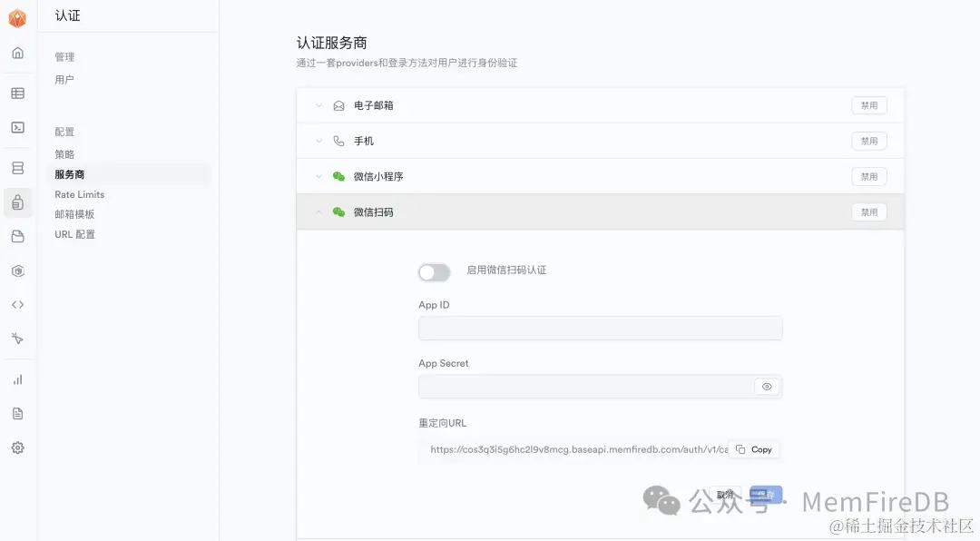Viewport: 980px width, 541px height.
Task: Select the Authentication lock icon
Action: coord(17,202)
